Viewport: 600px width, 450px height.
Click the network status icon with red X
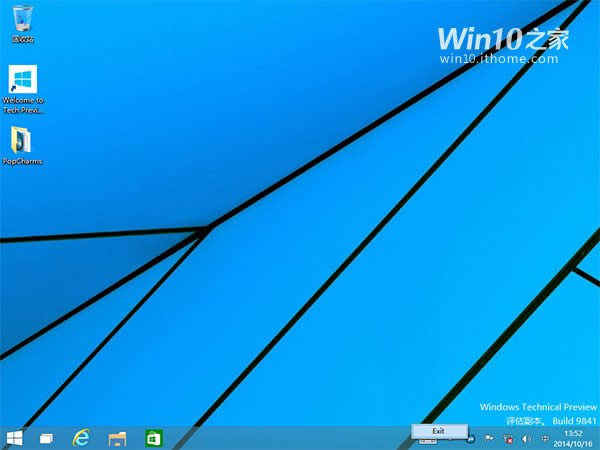point(506,438)
